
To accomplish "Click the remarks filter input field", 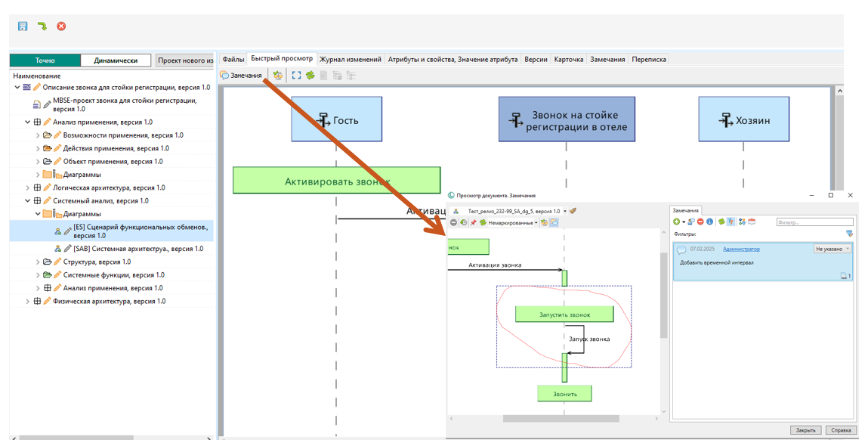I will point(814,222).
